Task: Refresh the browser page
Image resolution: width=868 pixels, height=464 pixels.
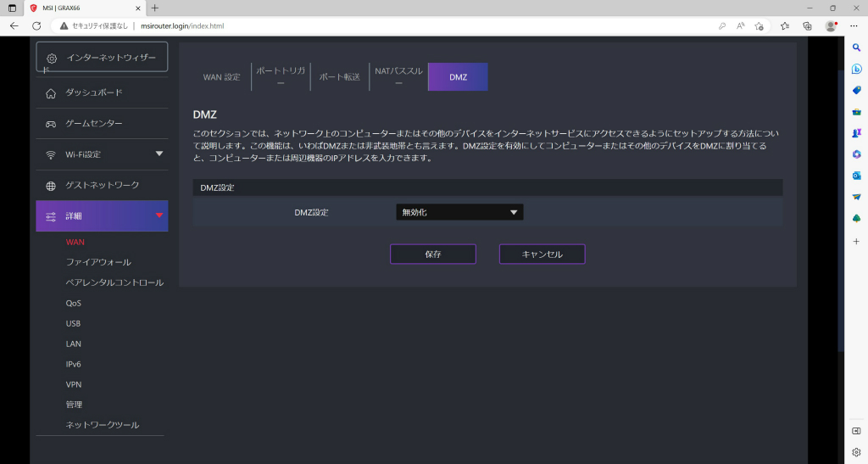Action: 36,26
